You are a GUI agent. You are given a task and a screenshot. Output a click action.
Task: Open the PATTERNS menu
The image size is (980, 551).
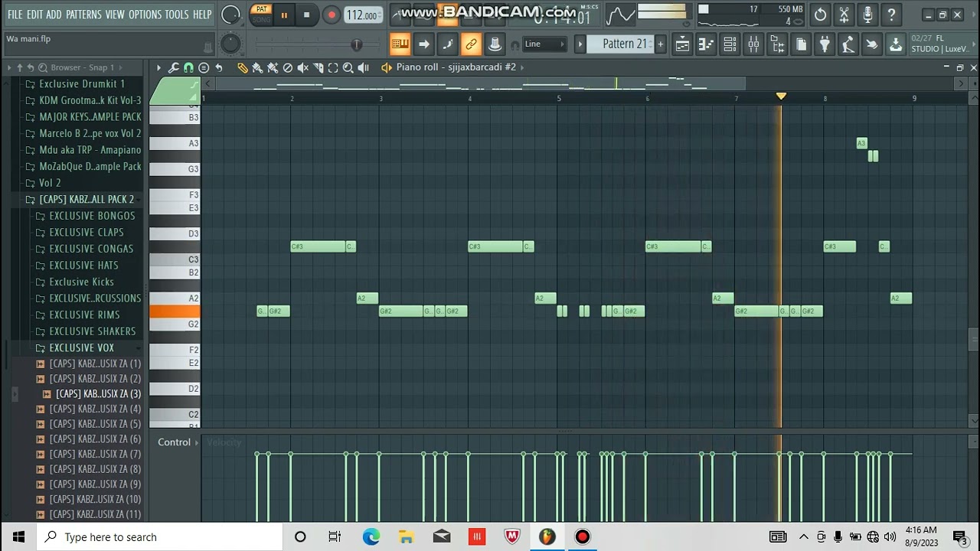[83, 15]
